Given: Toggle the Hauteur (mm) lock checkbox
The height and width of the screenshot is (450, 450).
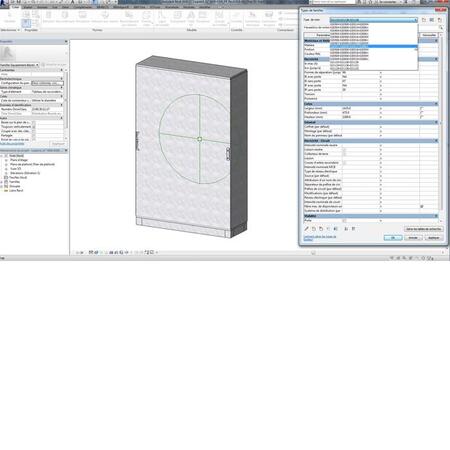Looking at the screenshot, I should pyautogui.click(x=421, y=117).
